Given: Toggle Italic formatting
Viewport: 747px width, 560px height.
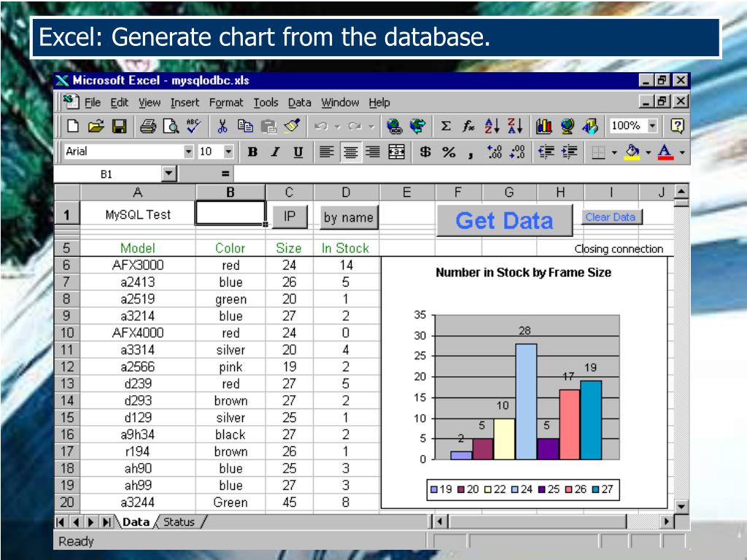Looking at the screenshot, I should [275, 152].
